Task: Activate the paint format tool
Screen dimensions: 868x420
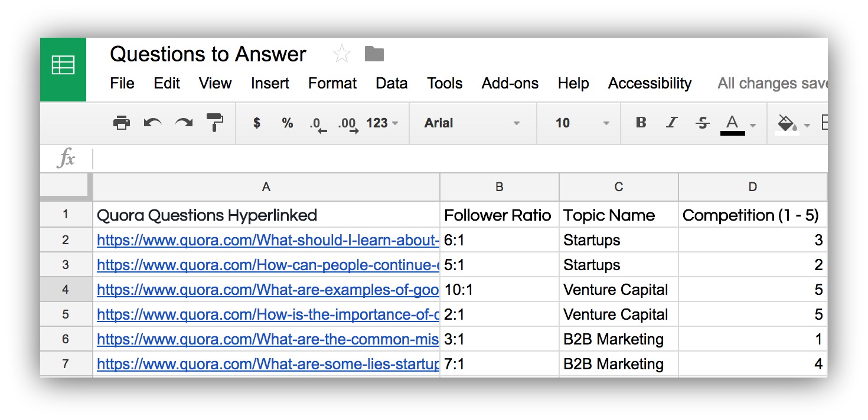Action: click(215, 123)
